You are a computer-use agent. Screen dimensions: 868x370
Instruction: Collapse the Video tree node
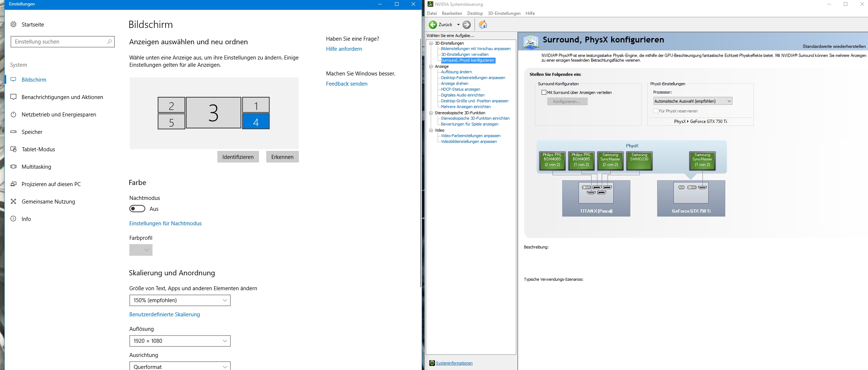tap(431, 130)
